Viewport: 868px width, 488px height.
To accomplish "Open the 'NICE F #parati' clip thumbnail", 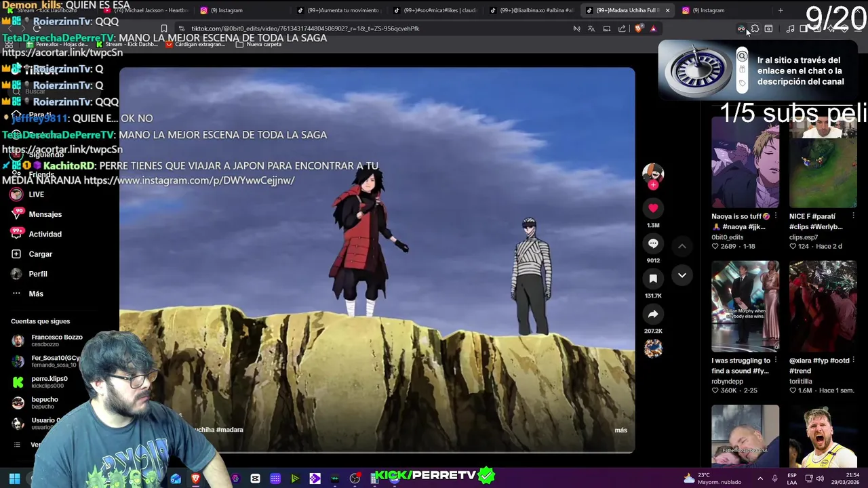I will pyautogui.click(x=823, y=163).
